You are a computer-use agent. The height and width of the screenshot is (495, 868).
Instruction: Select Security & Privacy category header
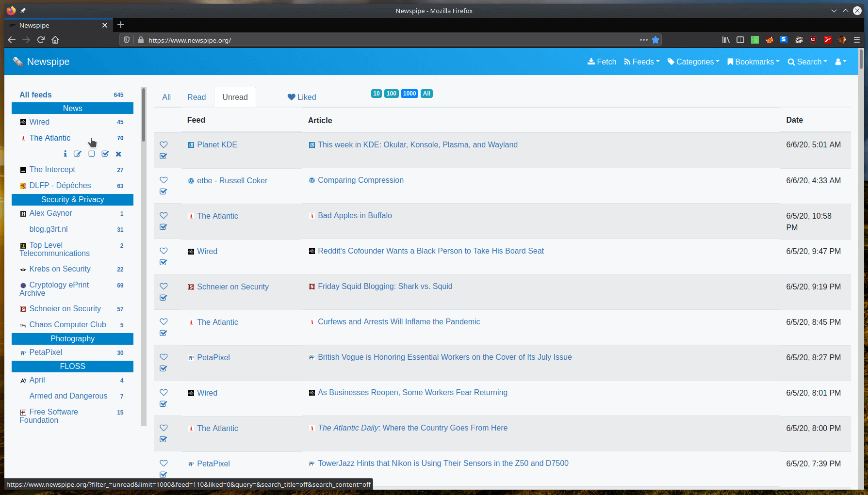point(72,199)
